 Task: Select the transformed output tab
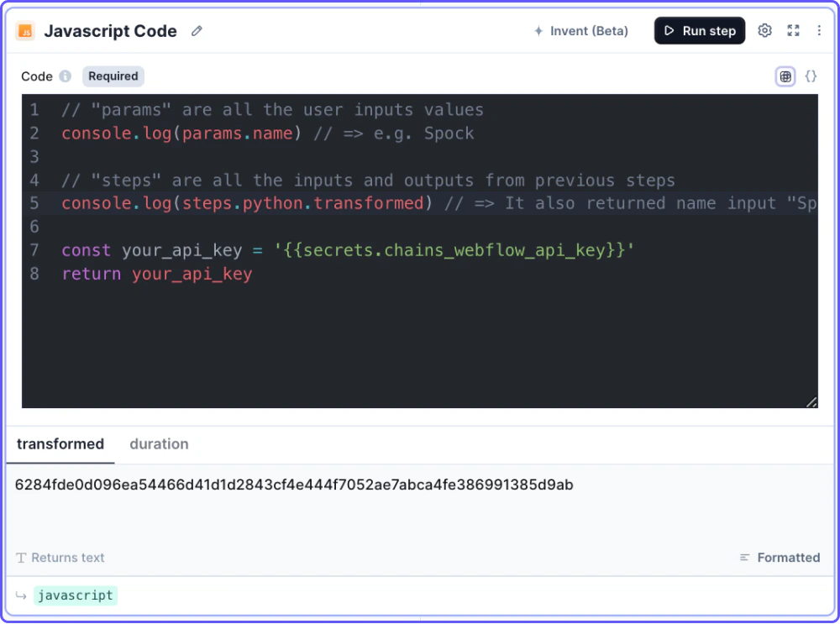pos(60,444)
